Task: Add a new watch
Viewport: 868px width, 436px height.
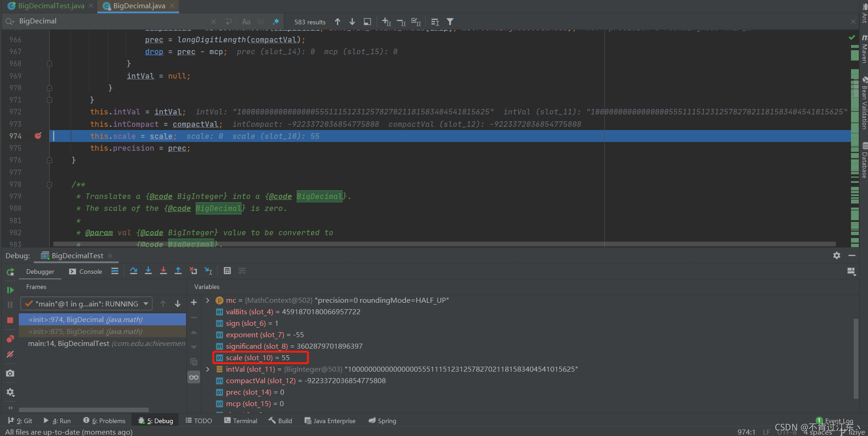Action: click(194, 302)
